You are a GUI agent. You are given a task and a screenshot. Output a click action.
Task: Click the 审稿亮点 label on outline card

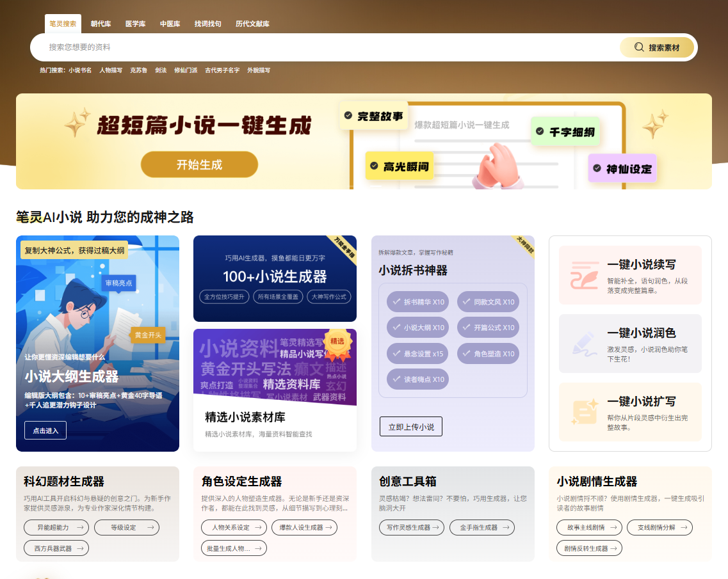118,283
